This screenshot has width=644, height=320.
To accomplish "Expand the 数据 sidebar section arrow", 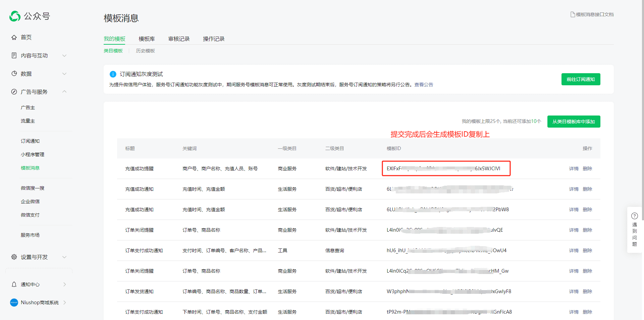I will (64, 74).
